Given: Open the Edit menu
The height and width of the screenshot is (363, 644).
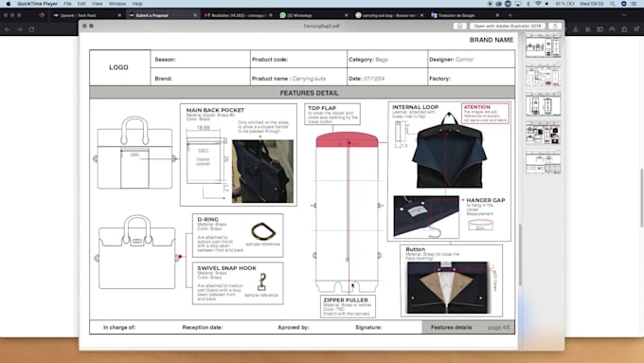Looking at the screenshot, I should click(x=81, y=4).
